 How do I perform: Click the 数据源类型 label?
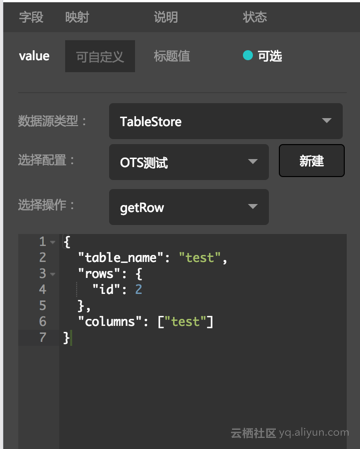point(52,121)
